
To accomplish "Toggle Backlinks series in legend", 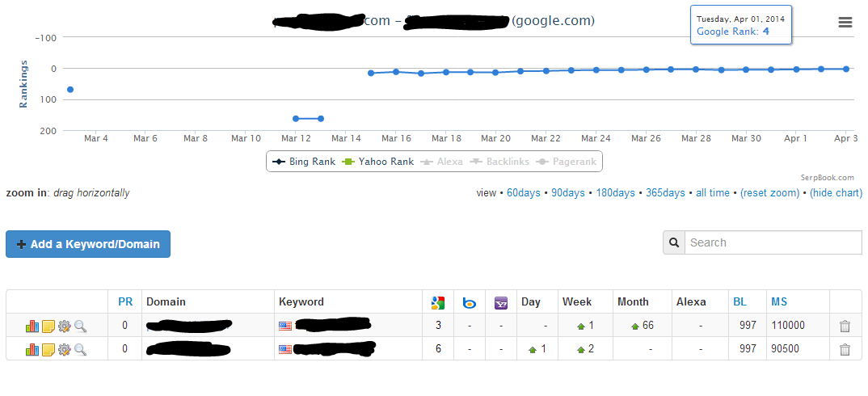I will tap(499, 162).
